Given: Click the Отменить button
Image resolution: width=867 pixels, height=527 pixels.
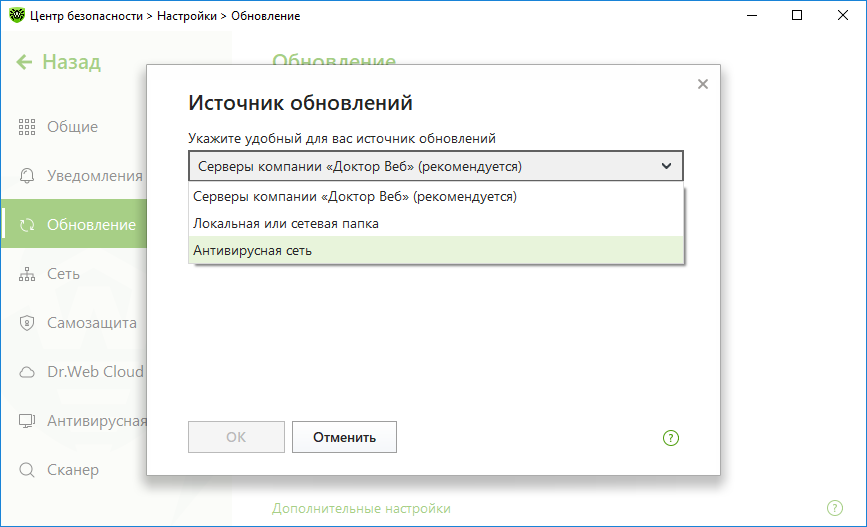Looking at the screenshot, I should click(x=344, y=437).
